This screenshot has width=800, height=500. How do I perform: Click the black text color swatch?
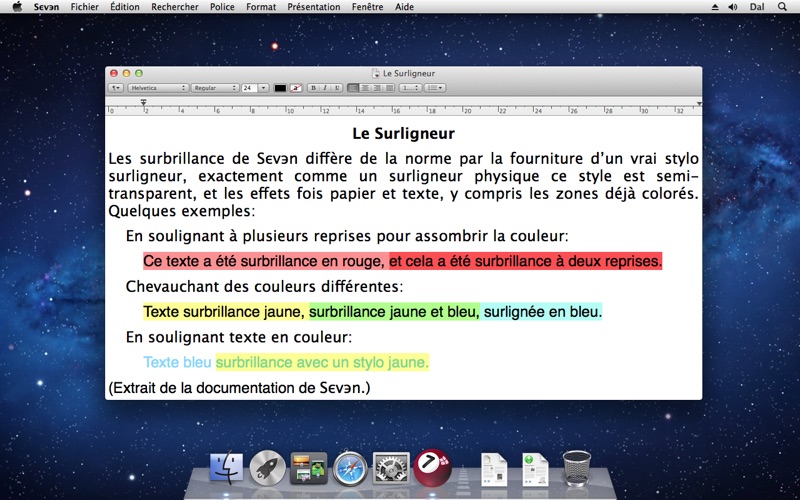(x=280, y=88)
